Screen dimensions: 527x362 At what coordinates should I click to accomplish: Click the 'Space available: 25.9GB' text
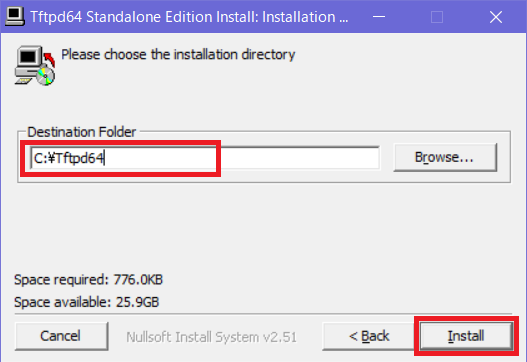(x=86, y=302)
